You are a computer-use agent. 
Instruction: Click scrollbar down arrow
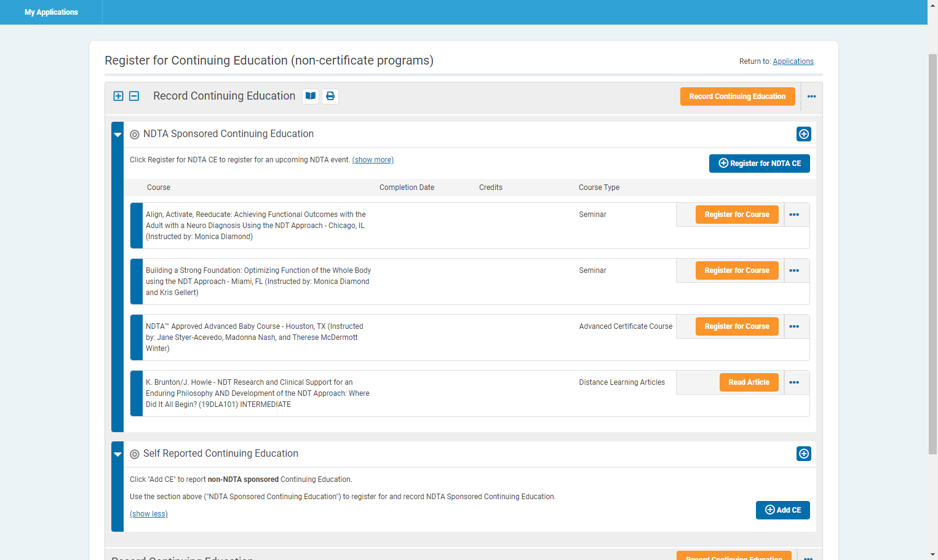[x=932, y=554]
